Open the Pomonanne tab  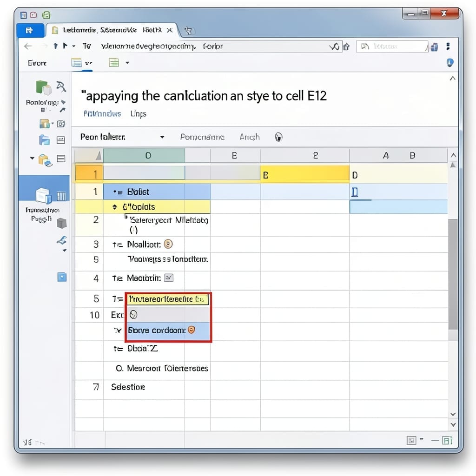(x=202, y=137)
